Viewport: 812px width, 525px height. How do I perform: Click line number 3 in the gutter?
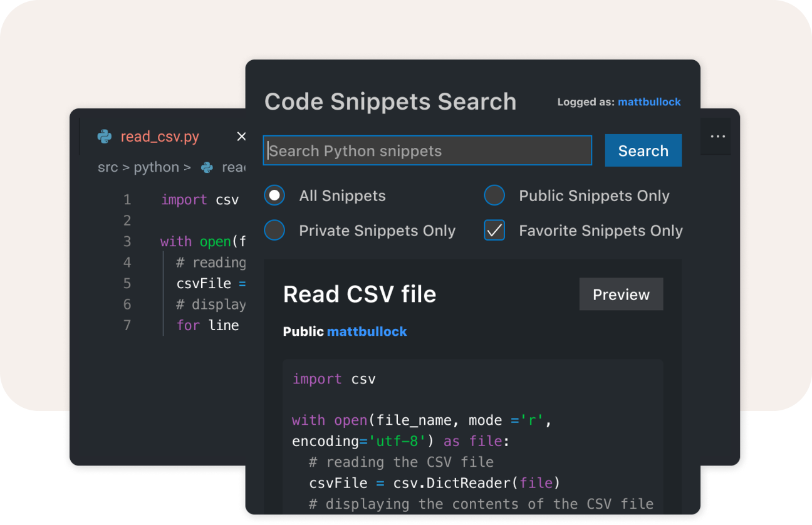point(127,242)
